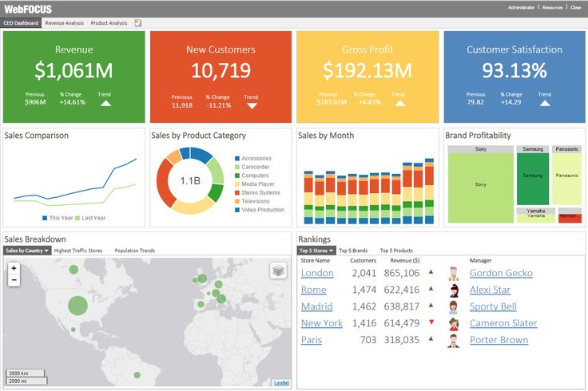This screenshot has width=588, height=391.
Task: Open the London store link
Action: click(x=317, y=273)
